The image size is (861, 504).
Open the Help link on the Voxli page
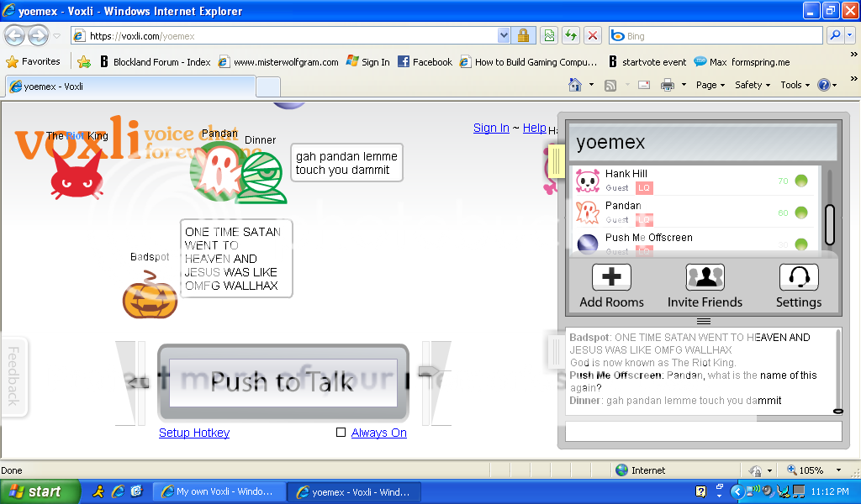(534, 128)
